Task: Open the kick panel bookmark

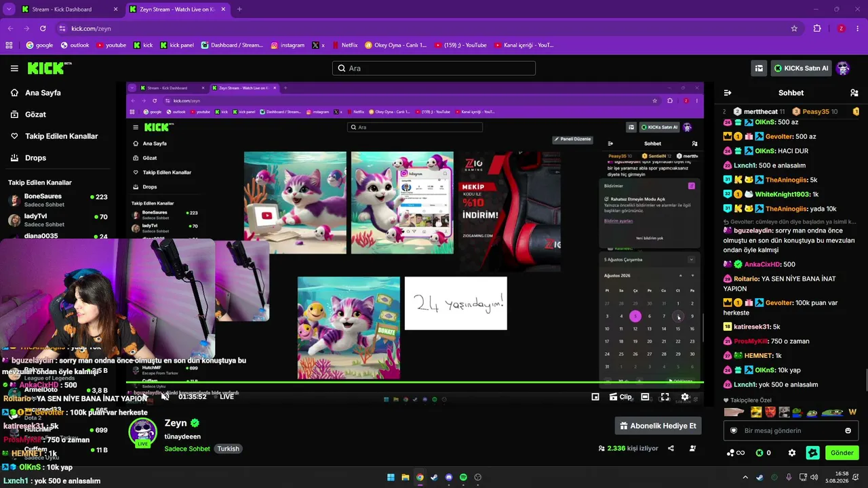Action: (177, 45)
